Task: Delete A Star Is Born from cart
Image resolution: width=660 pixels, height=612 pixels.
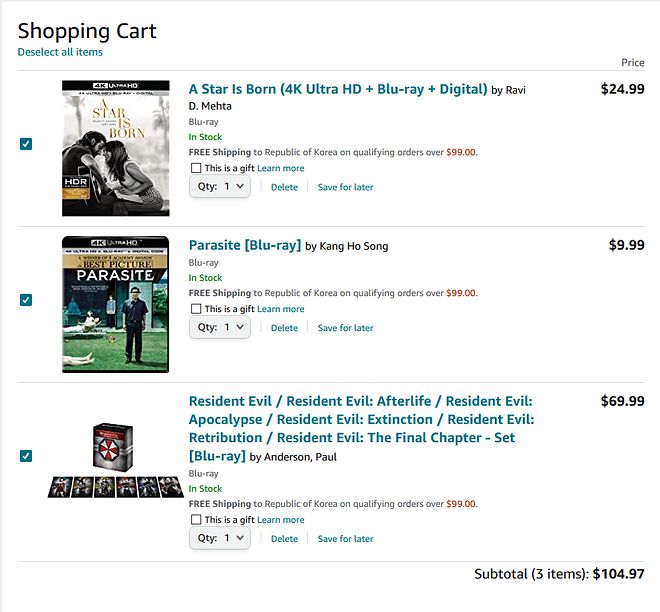Action: tap(284, 187)
